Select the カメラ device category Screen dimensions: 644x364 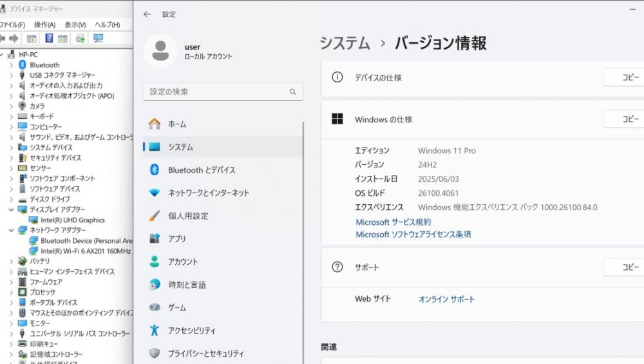pyautogui.click(x=37, y=106)
